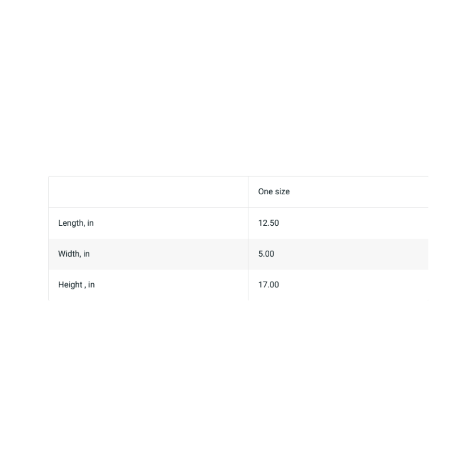Click the "One size" column header
The width and height of the screenshot is (476, 476).
point(274,192)
